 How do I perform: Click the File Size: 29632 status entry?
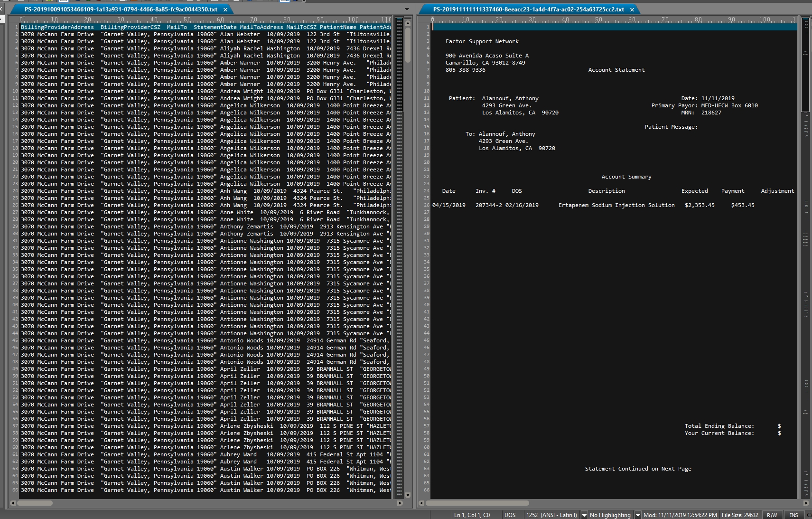[x=740, y=515]
